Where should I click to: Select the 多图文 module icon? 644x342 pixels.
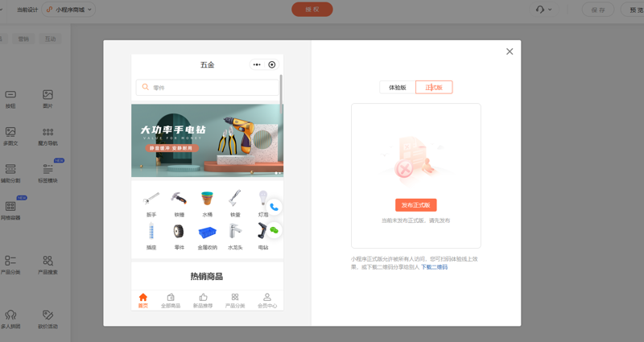pos(10,132)
